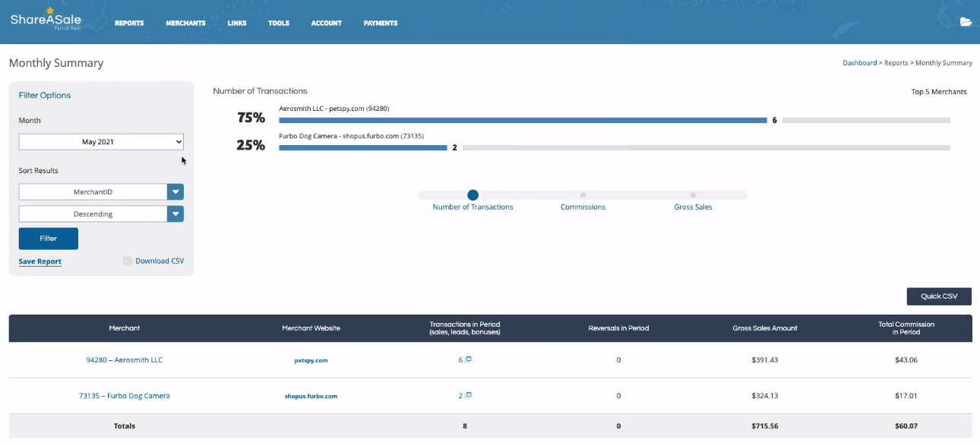980x446 pixels.
Task: Open transaction details icon for Aerosmith LLC
Action: pos(469,359)
